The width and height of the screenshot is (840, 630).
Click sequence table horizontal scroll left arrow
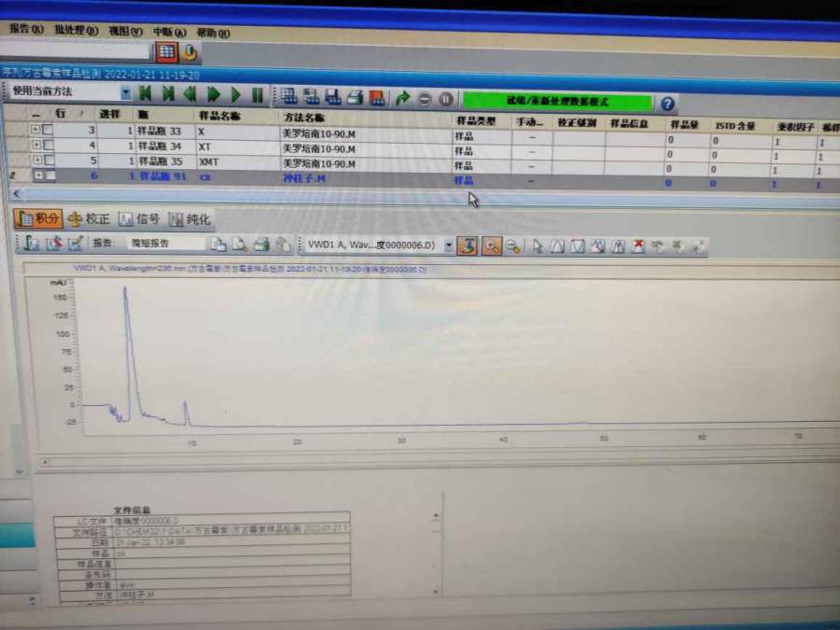(16, 193)
